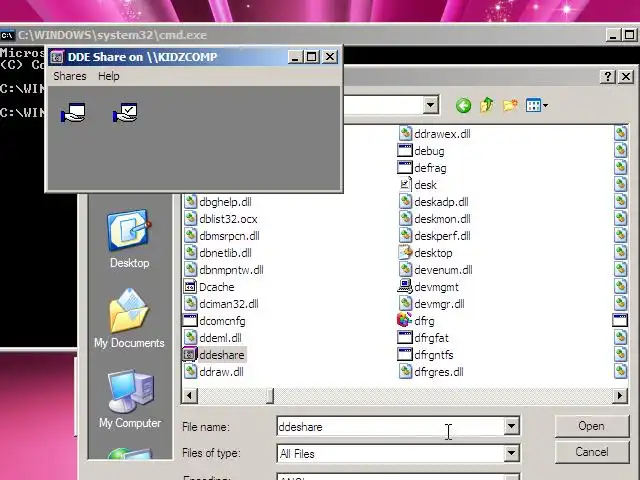This screenshot has width=640, height=480.
Task: Select file devenum.dll
Action: point(436,270)
